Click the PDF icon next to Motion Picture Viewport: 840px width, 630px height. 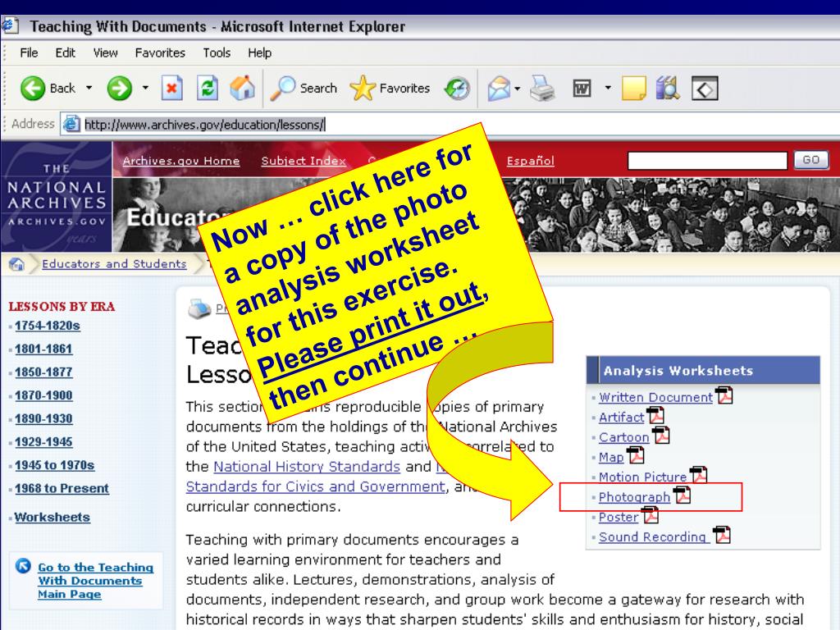tap(699, 475)
